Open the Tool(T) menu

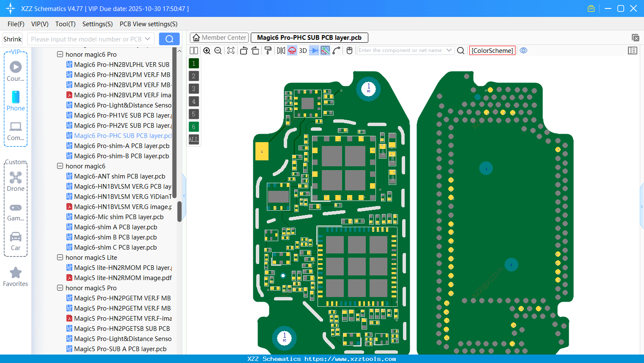point(66,24)
